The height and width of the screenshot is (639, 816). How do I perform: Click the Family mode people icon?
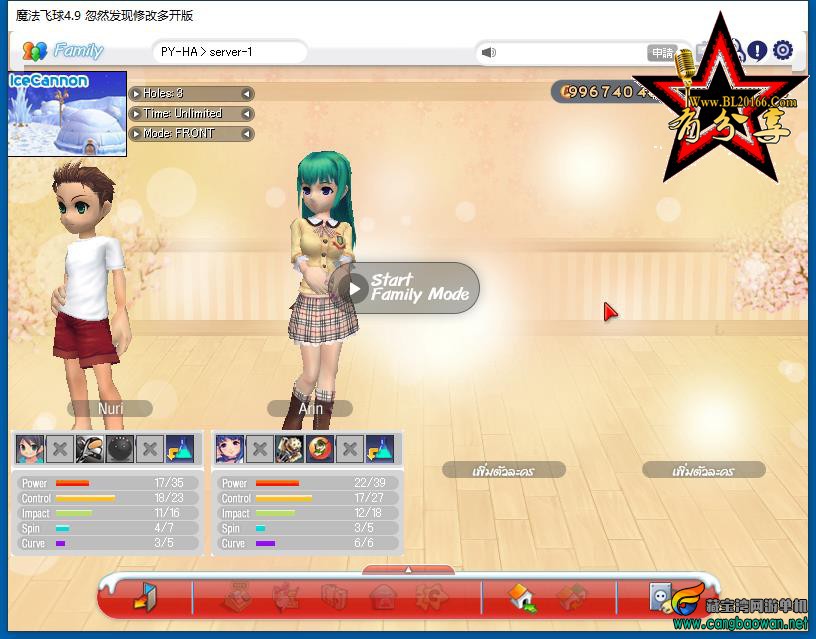click(34, 51)
